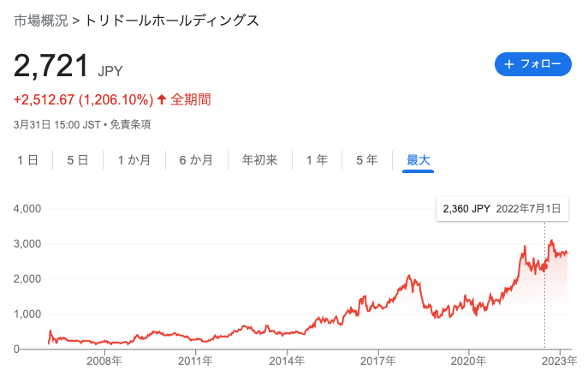588x376 pixels.
Task: Select the 最大 range tab
Action: point(418,161)
